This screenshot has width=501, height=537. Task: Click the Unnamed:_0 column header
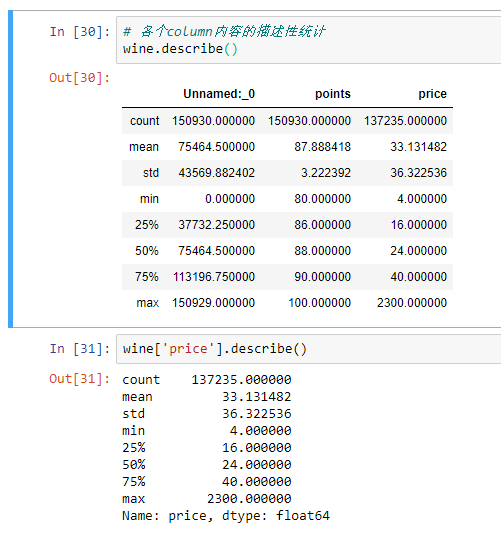click(x=219, y=94)
